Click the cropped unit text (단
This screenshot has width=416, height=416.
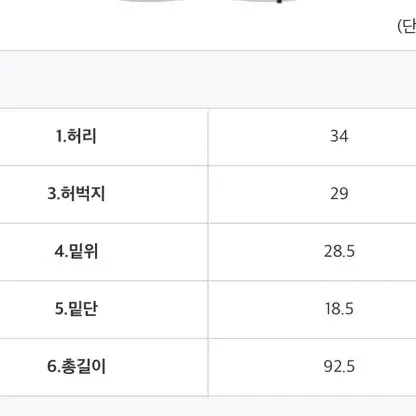click(407, 26)
